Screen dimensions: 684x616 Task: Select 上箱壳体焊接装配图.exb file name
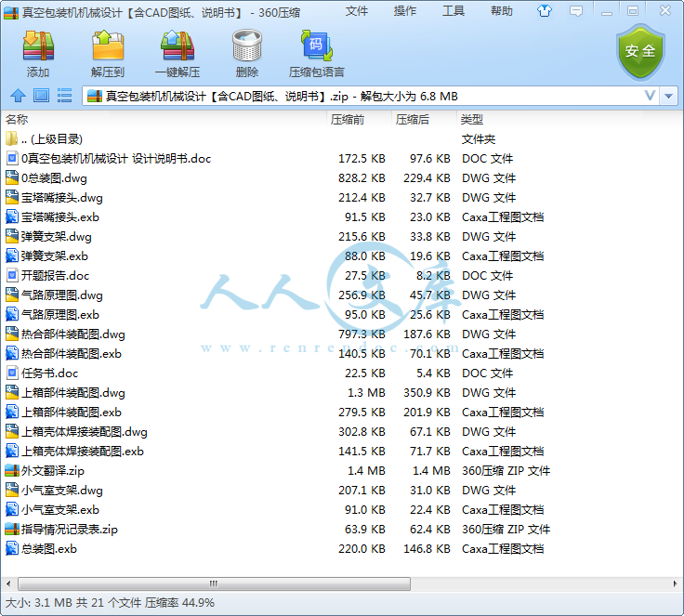(83, 452)
